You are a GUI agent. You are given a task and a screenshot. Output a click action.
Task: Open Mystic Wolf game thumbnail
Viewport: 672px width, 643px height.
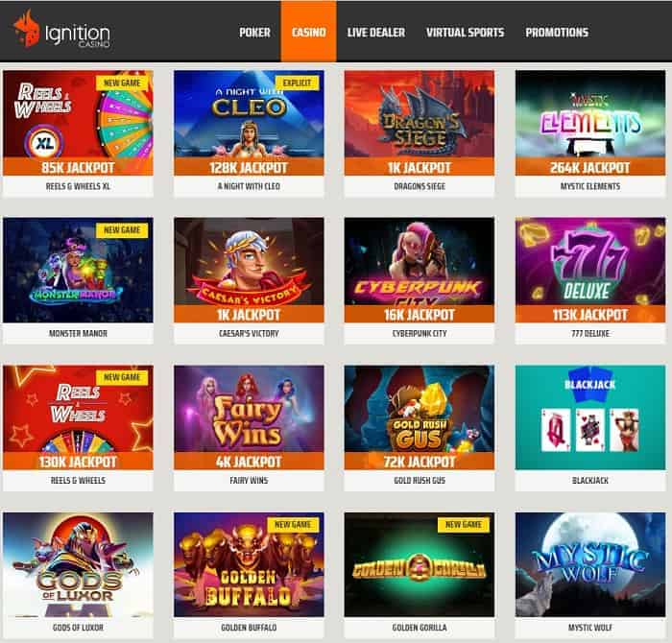coord(590,564)
